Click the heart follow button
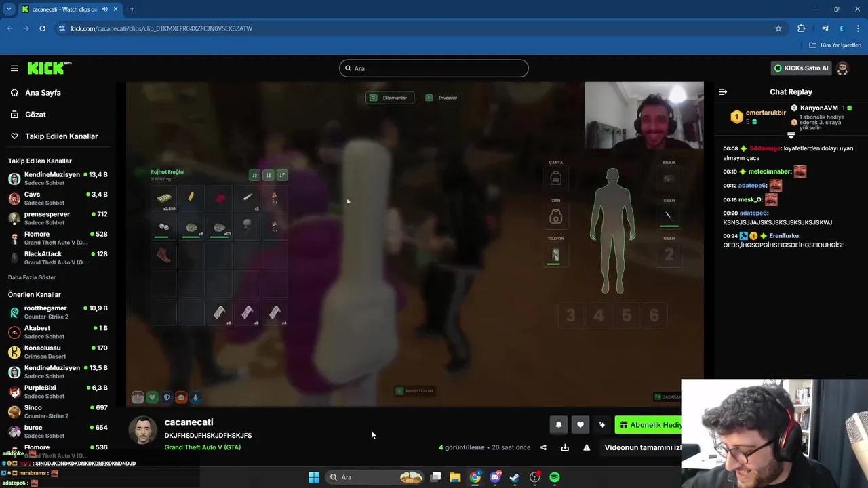The height and width of the screenshot is (488, 868). pyautogui.click(x=580, y=425)
